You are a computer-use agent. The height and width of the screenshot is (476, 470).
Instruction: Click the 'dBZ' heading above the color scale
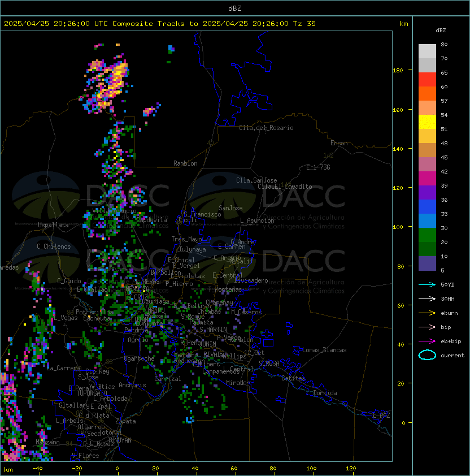pyautogui.click(x=441, y=31)
